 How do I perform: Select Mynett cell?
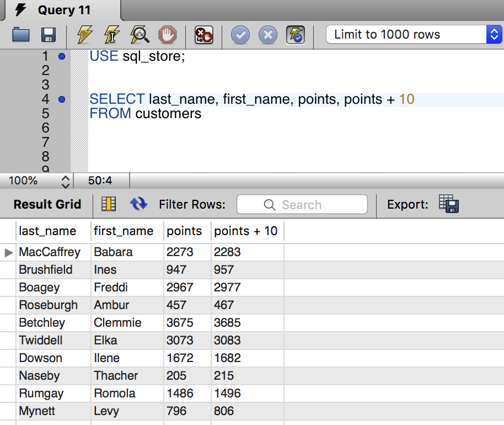click(x=53, y=411)
